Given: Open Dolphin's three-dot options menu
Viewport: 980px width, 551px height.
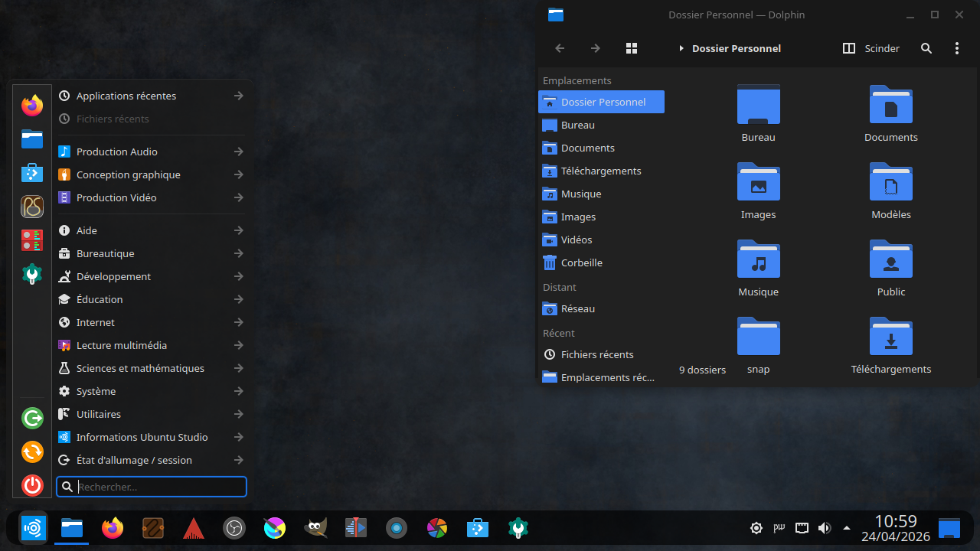Looking at the screenshot, I should [x=956, y=48].
